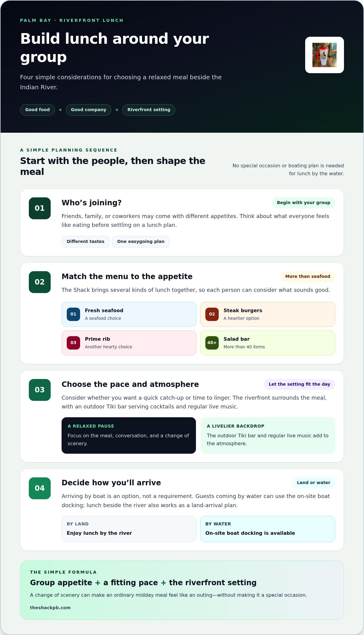364x635 pixels.
Task: Select the By Water docking card
Action: click(x=268, y=529)
